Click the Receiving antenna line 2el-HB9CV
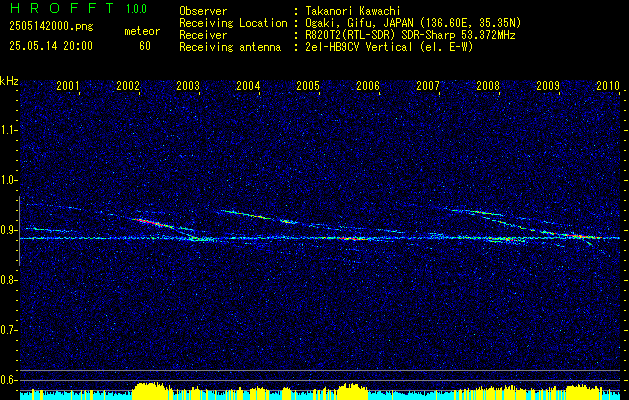Screen dimensions: 629x400 389,47
